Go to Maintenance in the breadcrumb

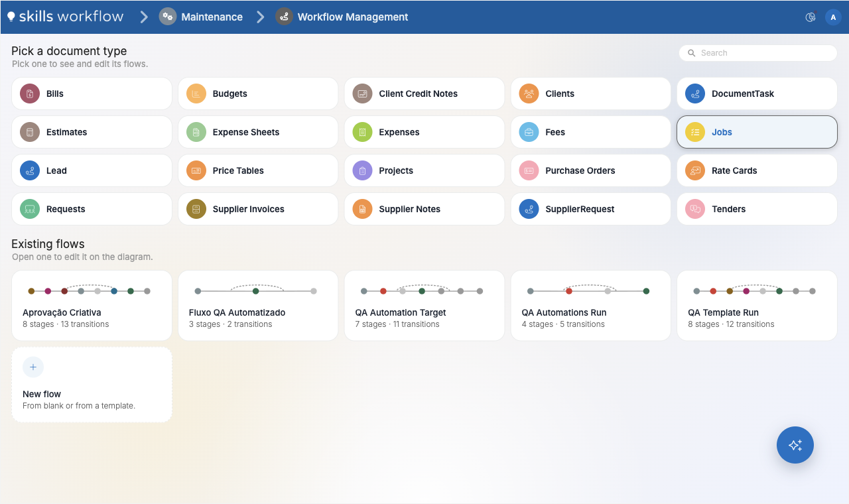tap(212, 17)
